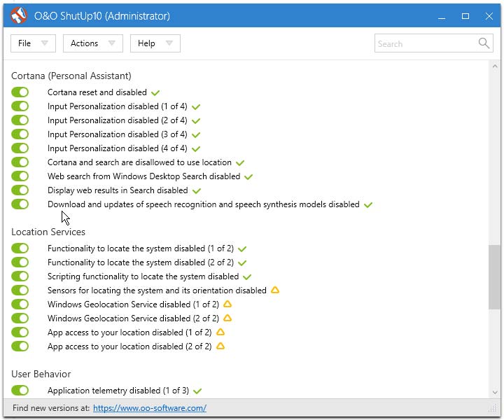Toggle App access to location (2 of 2) switch
504x420 pixels.
pyautogui.click(x=20, y=346)
